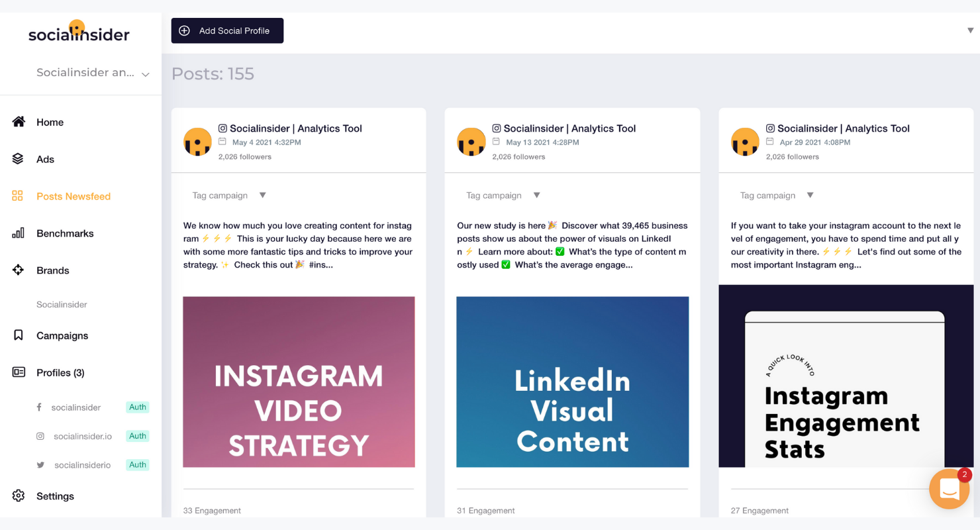This screenshot has height=530, width=980.
Task: Click the 31 Engagement label
Action: coord(486,511)
